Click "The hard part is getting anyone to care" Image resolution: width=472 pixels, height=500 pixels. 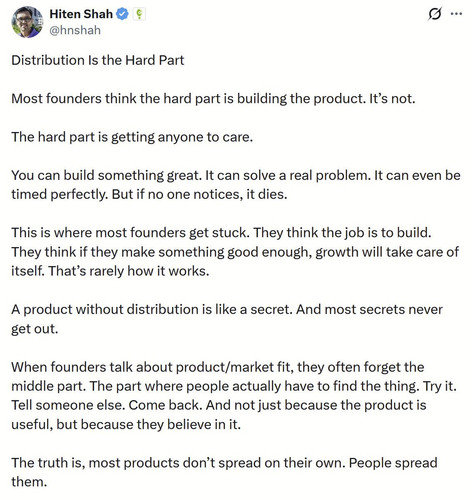pyautogui.click(x=132, y=137)
